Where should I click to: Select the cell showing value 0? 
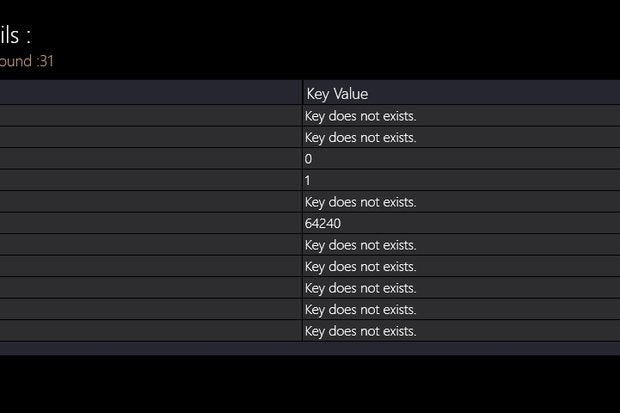(x=461, y=159)
